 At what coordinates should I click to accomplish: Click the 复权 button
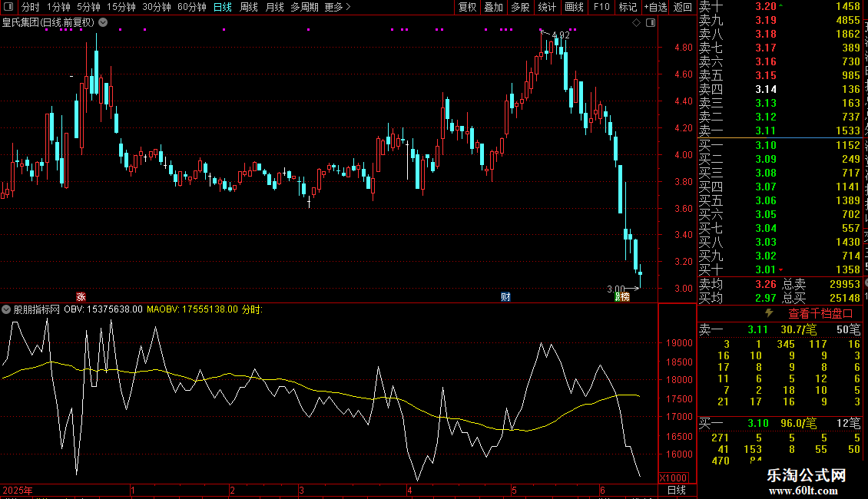[467, 7]
